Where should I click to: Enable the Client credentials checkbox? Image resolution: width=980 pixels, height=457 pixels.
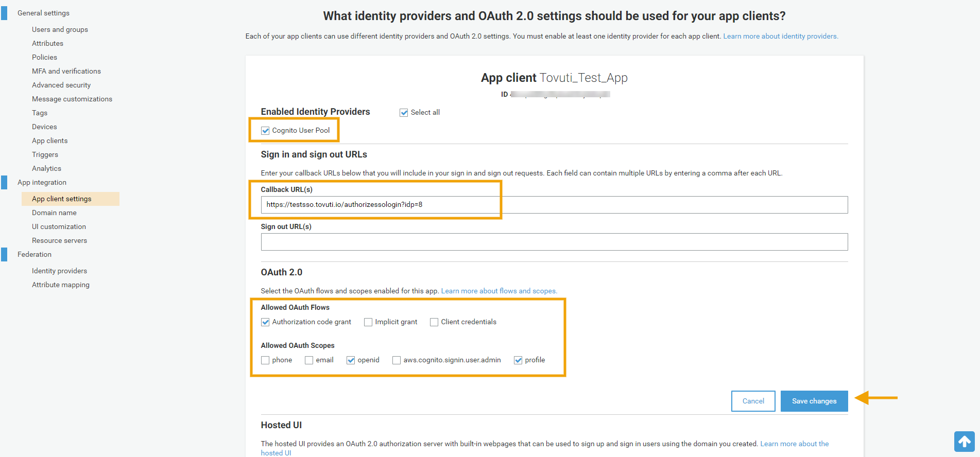coord(434,322)
